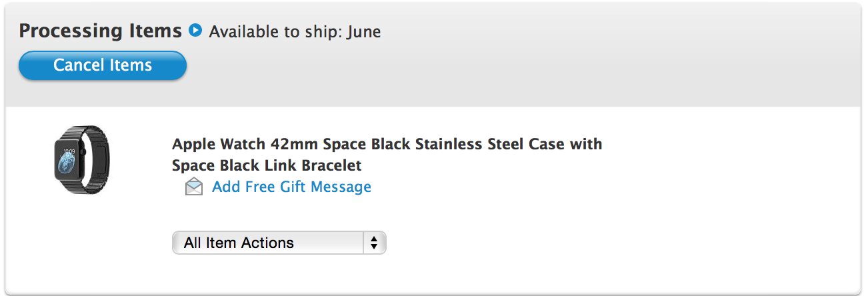Open the Apple Watch product thumbnail

81,160
